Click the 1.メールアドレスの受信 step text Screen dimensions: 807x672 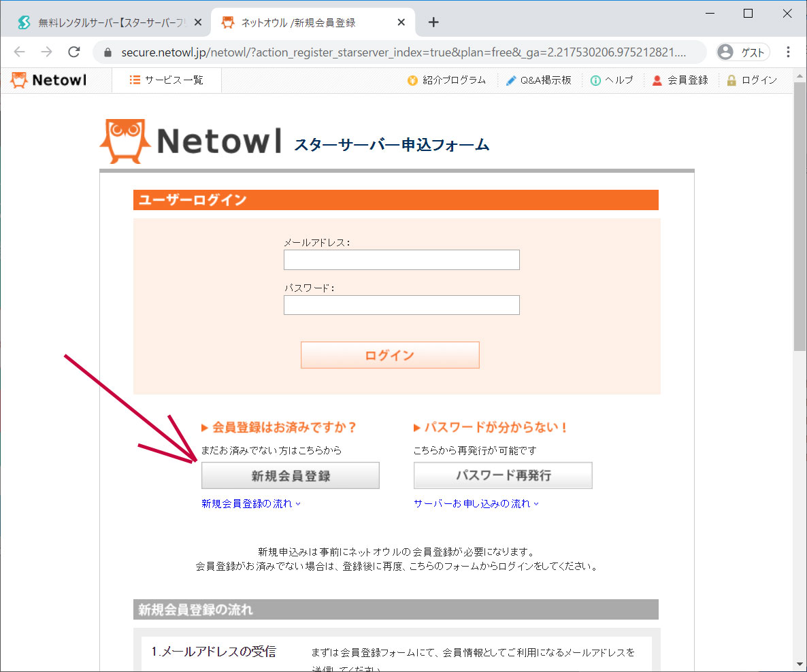tap(214, 652)
